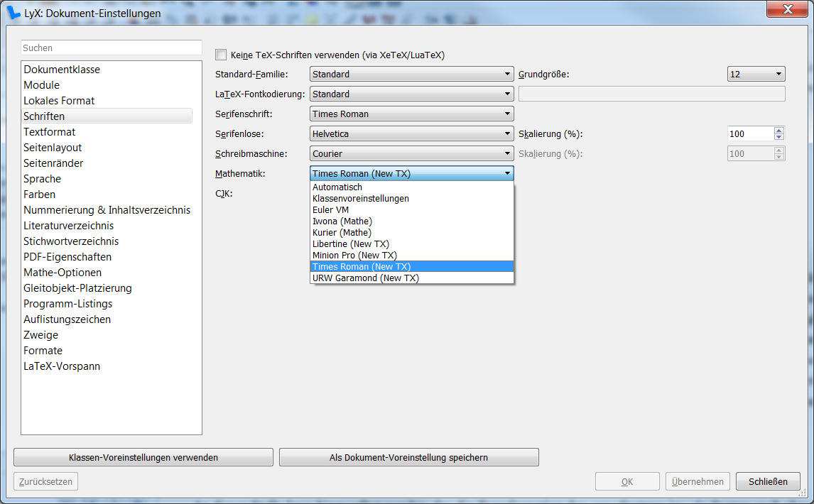Click the OK button
814x504 pixels.
[x=627, y=482]
